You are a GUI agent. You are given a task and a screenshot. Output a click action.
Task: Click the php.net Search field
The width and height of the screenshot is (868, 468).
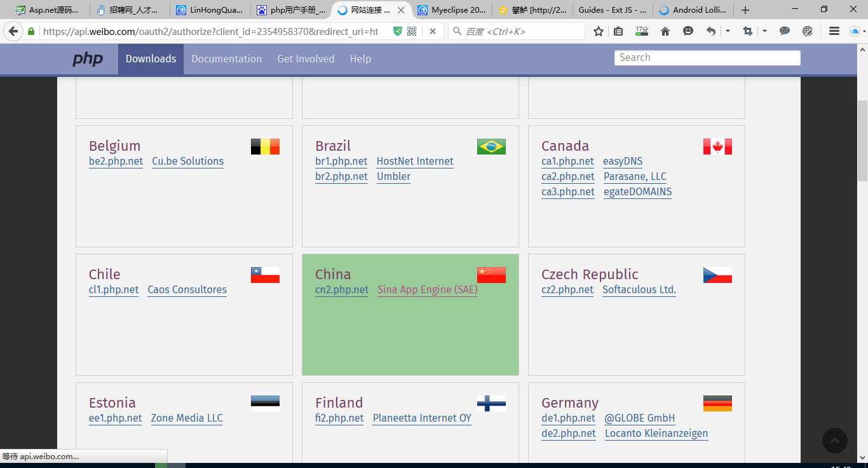point(707,57)
